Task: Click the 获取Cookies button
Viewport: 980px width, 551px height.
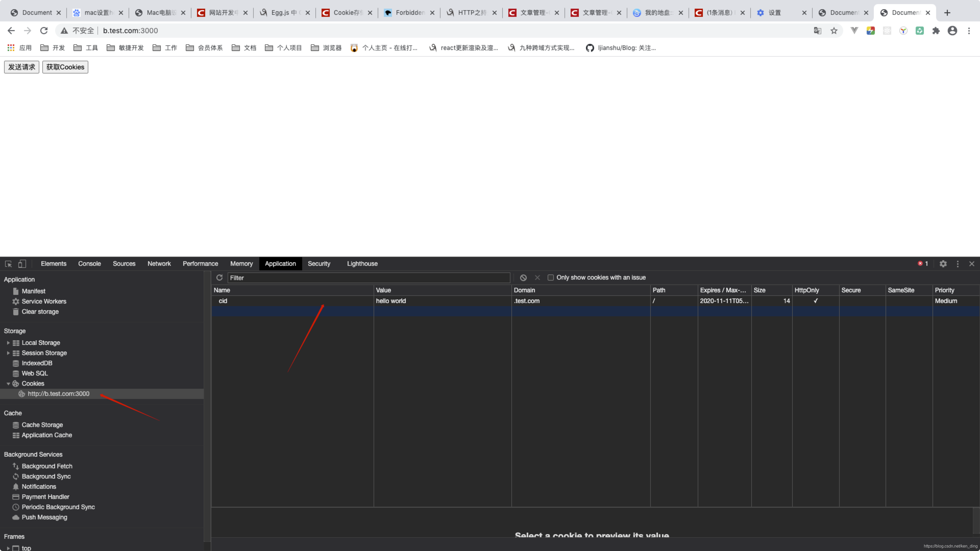Action: pos(65,67)
